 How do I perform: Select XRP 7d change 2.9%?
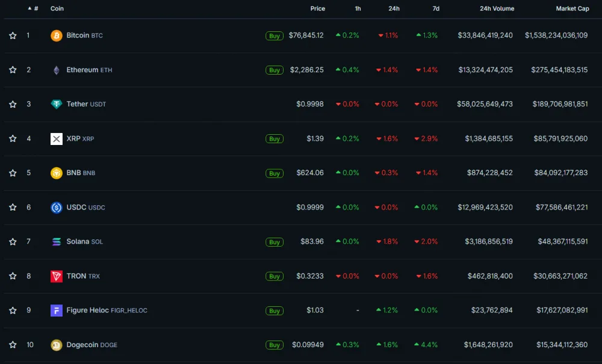click(426, 138)
